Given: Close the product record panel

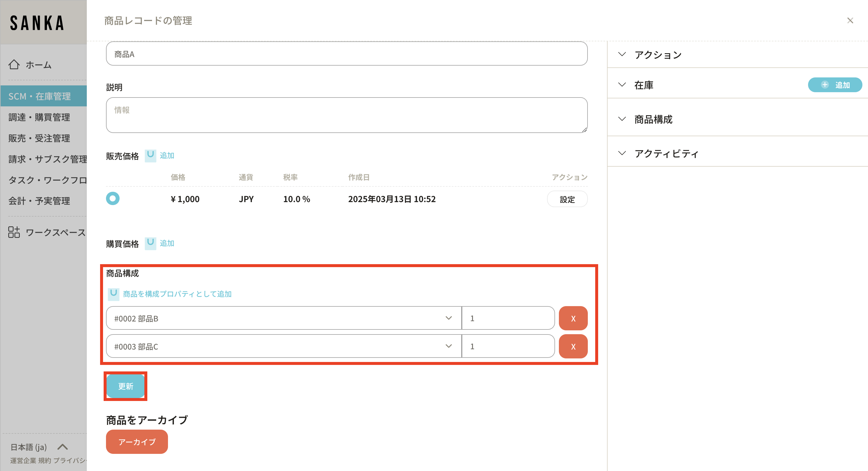Looking at the screenshot, I should tap(850, 21).
